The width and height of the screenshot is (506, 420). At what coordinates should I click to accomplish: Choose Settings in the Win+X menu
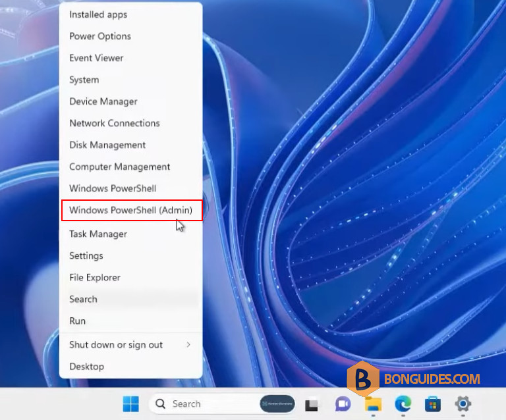point(130,255)
